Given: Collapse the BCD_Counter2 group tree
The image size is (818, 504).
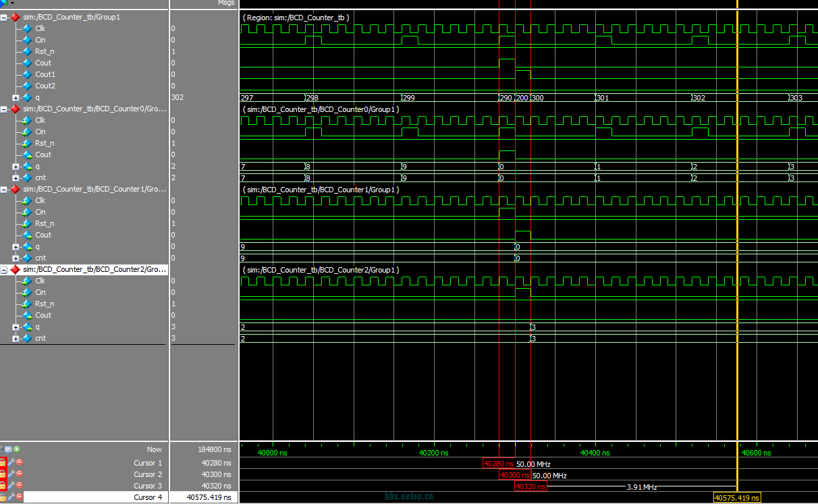Looking at the screenshot, I should pos(4,269).
